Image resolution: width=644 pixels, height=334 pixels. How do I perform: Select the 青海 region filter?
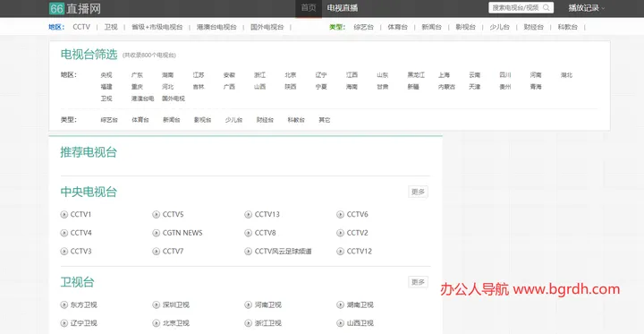[x=536, y=87]
